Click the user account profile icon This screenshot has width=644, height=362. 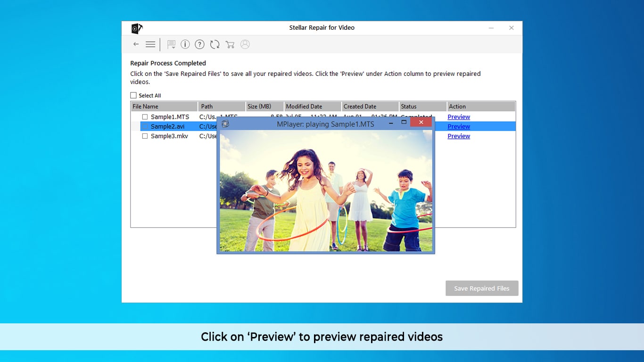pyautogui.click(x=245, y=44)
